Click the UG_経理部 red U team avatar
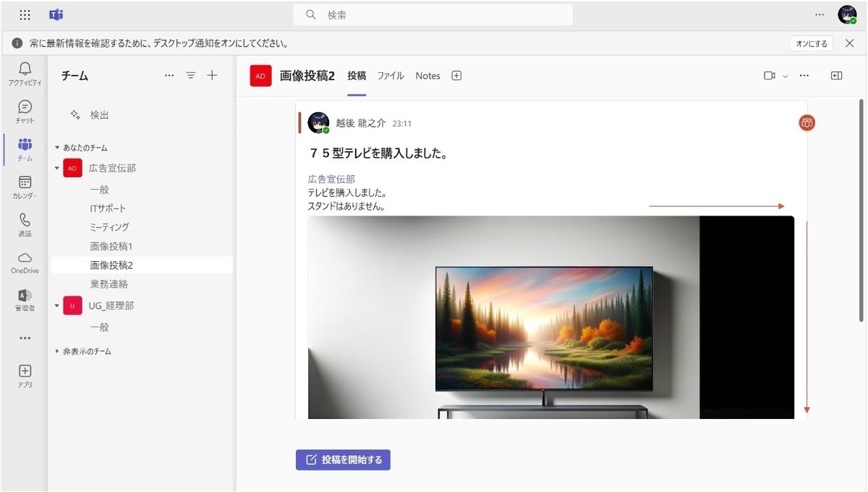The height and width of the screenshot is (492, 868). [72, 305]
